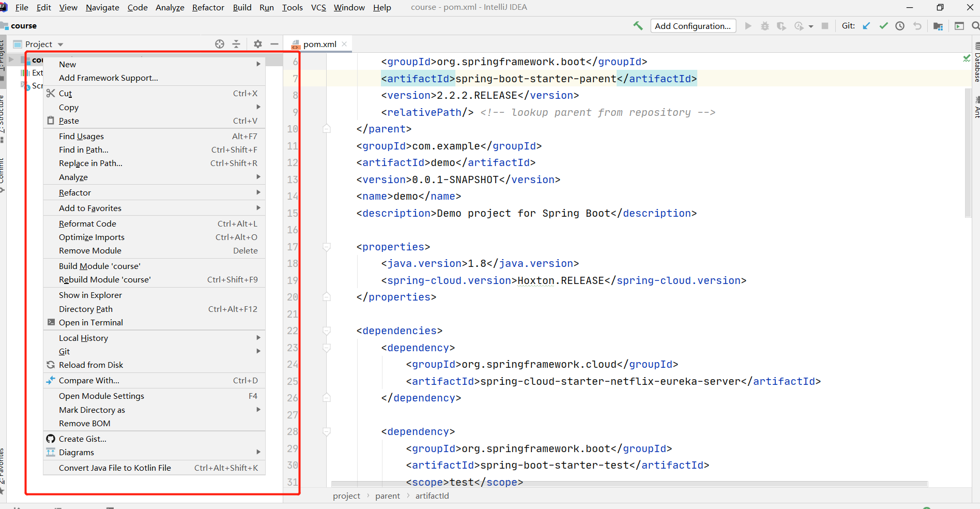Expand the New submenu arrow
Screen dimensions: 980x509
[x=258, y=64]
